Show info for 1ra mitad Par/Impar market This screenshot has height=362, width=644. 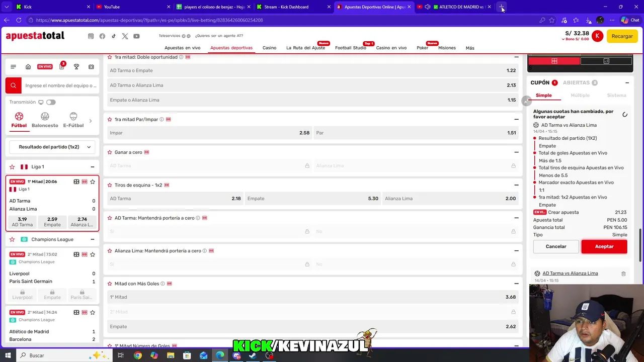[x=162, y=119]
